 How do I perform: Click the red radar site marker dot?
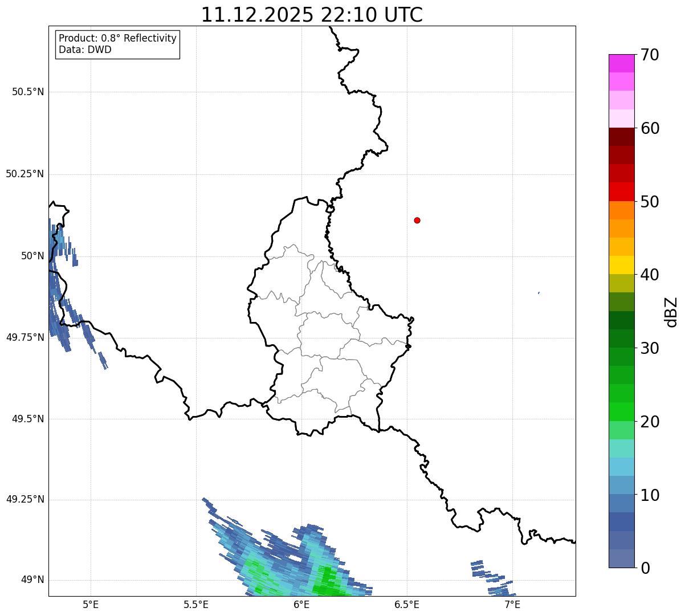pyautogui.click(x=417, y=220)
